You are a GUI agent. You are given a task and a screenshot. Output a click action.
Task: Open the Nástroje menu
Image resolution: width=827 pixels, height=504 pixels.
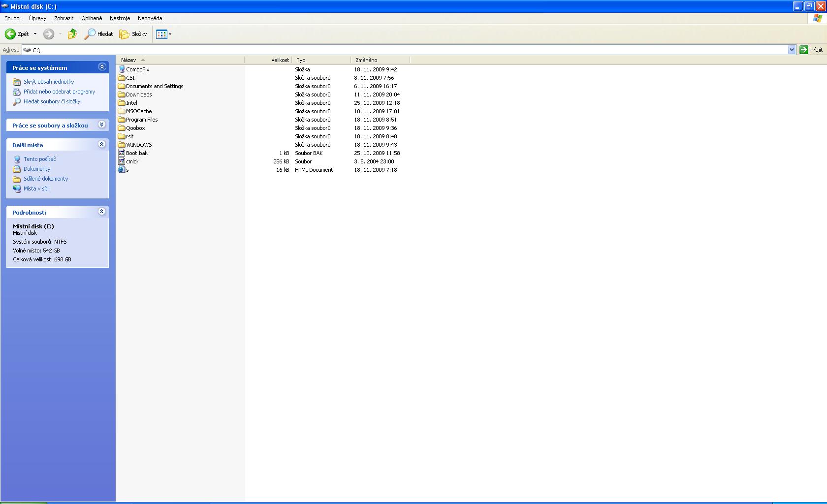pos(120,18)
